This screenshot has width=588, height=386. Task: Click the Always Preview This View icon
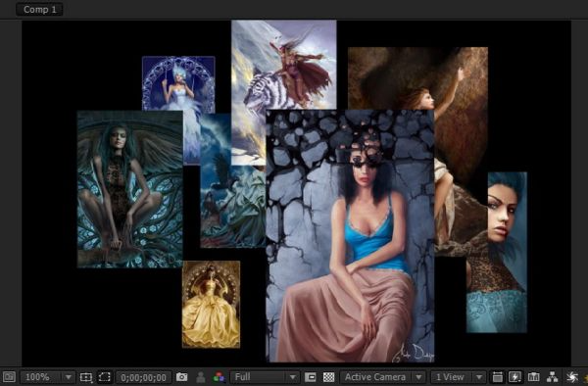[x=9, y=377]
